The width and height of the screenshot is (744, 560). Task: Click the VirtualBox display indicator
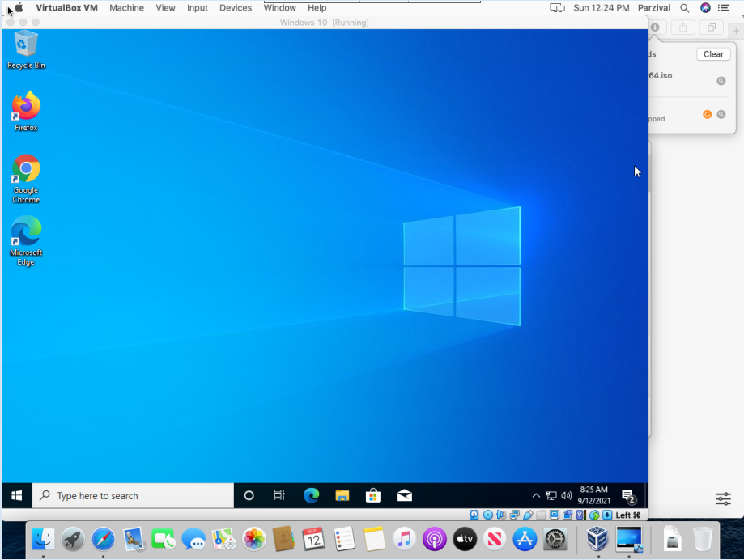click(x=555, y=515)
